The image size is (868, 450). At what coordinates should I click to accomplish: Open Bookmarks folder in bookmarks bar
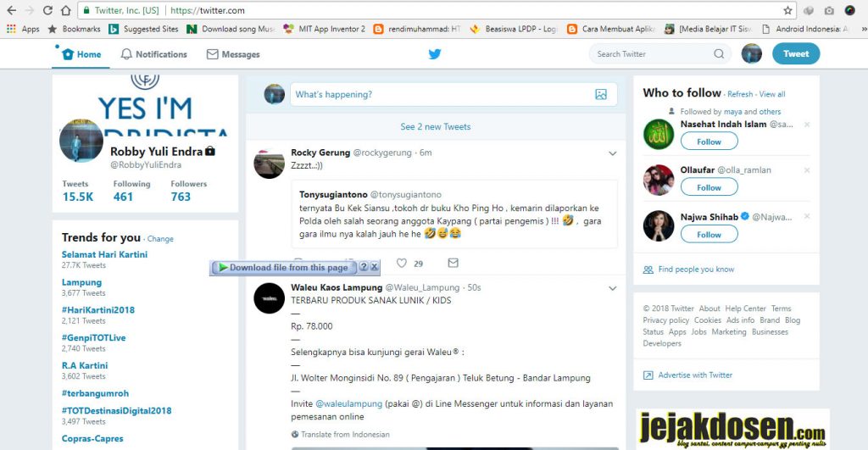tap(75, 29)
